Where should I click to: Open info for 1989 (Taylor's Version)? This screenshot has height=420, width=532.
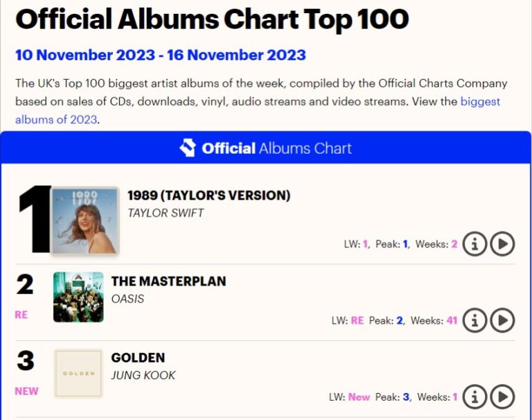pyautogui.click(x=475, y=244)
